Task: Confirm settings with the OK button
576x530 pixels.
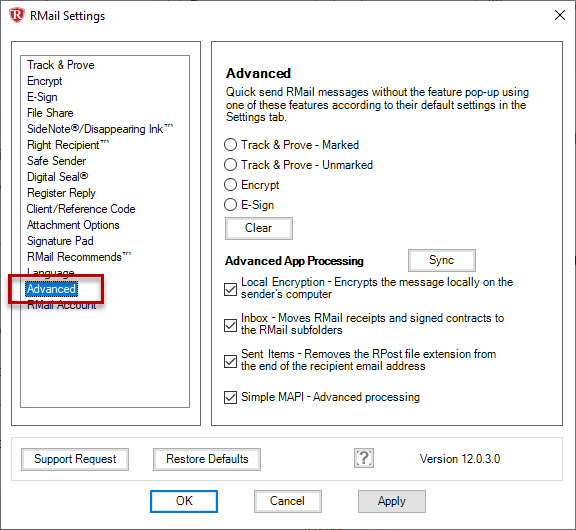Action: pyautogui.click(x=184, y=501)
